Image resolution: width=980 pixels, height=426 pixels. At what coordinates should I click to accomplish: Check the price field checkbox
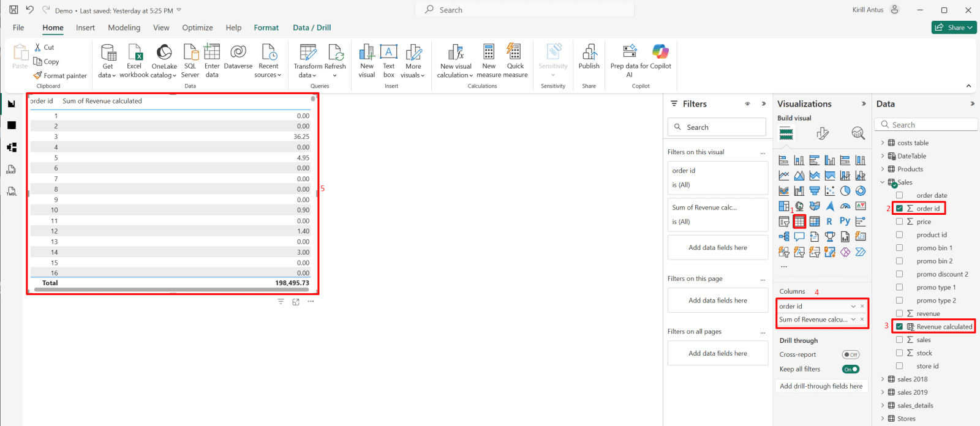coord(899,222)
